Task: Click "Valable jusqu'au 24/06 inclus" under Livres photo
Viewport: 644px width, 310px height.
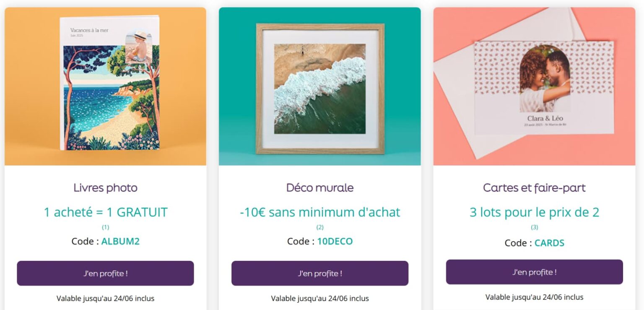Action: click(x=105, y=298)
